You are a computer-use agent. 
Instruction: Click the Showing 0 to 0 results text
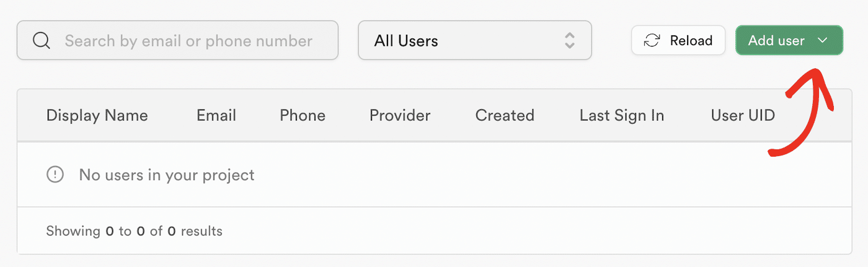click(134, 231)
